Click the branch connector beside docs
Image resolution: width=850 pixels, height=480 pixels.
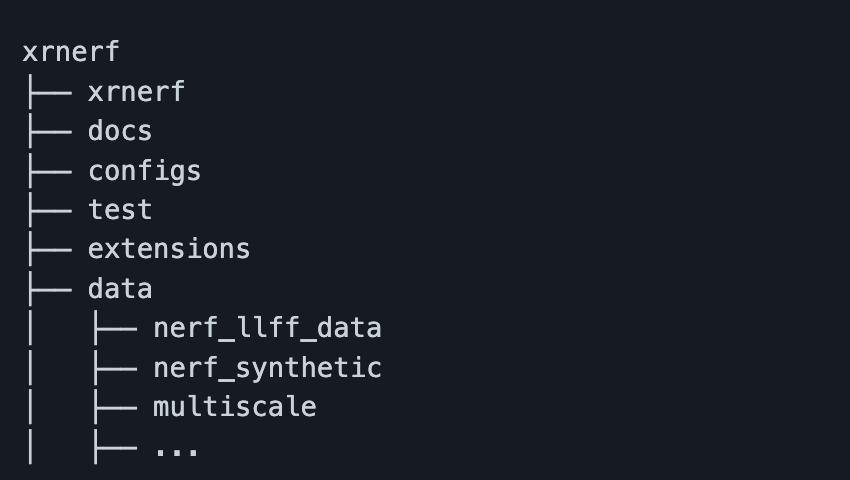[x=47, y=131]
